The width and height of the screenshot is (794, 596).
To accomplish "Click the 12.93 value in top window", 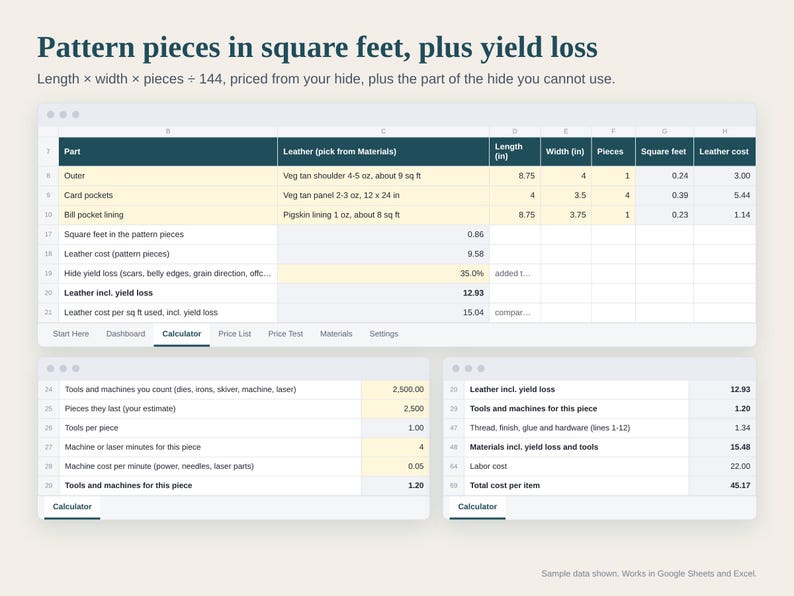I will [x=383, y=293].
